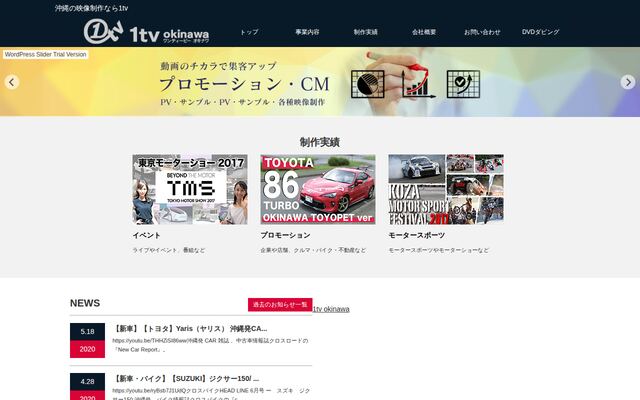This screenshot has width=640, height=400.
Task: Advance slider with next arrow
Action: coord(628,82)
